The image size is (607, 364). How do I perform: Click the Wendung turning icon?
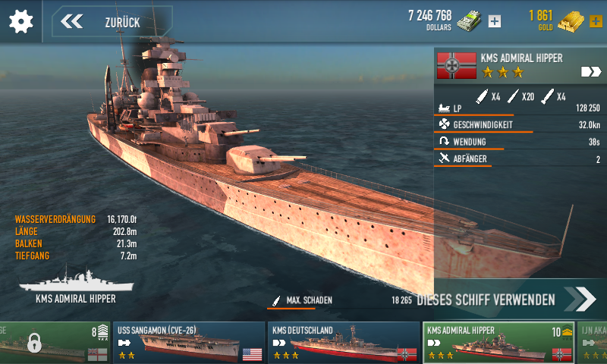point(444,141)
